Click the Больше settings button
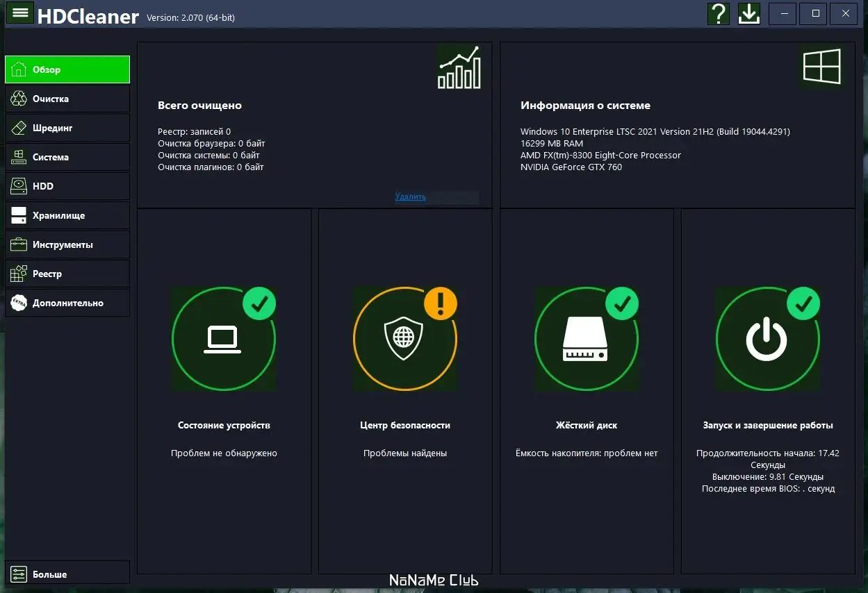Viewport: 868px width, 593px height. pos(67,574)
